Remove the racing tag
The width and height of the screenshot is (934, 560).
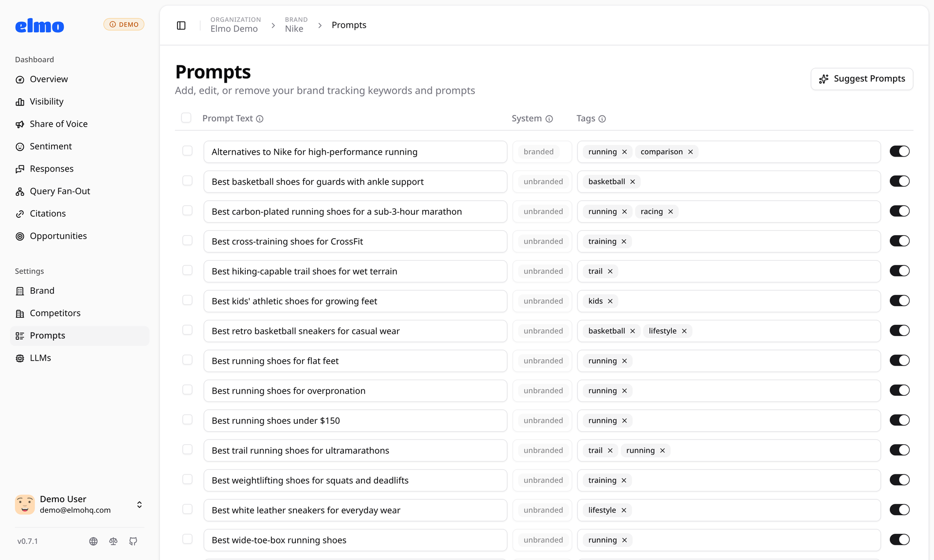pos(670,212)
